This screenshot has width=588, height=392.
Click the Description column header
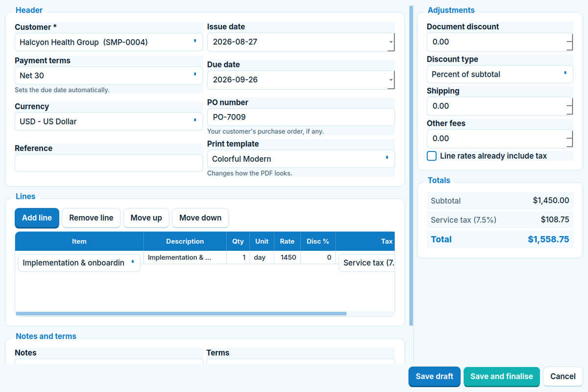[185, 242]
